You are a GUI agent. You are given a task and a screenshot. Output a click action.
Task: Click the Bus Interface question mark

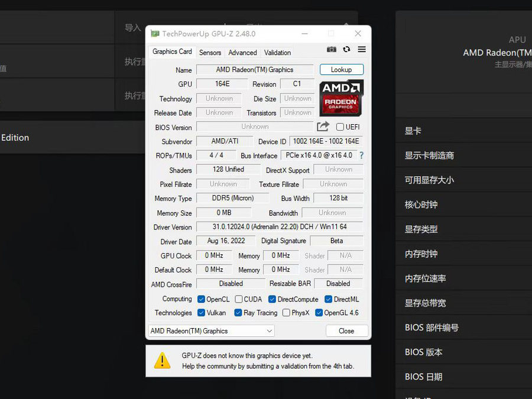(x=361, y=155)
